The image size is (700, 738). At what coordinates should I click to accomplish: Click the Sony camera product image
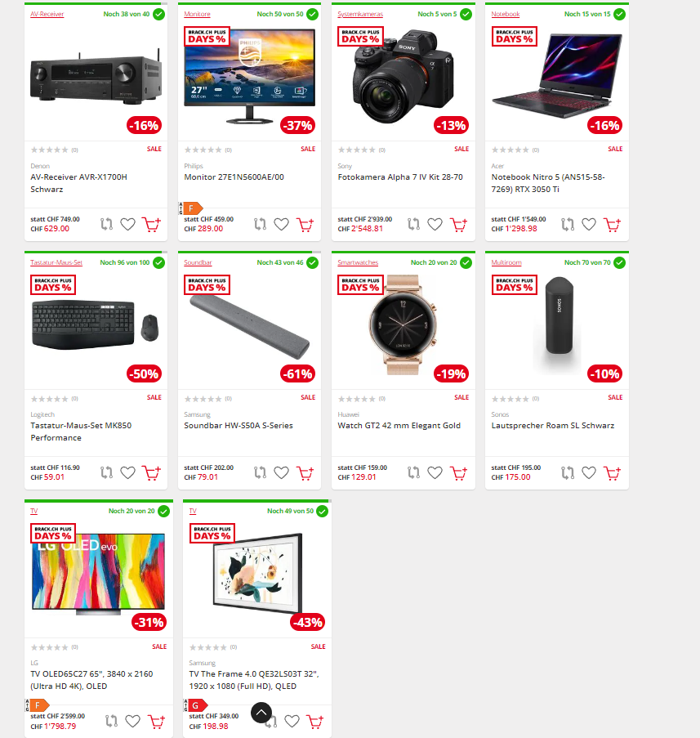(x=404, y=76)
